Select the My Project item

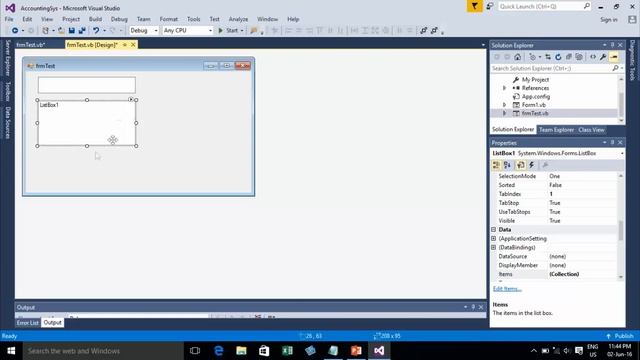[x=535, y=80]
